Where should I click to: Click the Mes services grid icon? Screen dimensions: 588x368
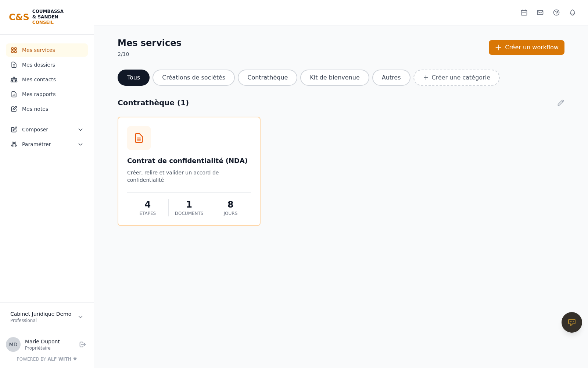[14, 50]
